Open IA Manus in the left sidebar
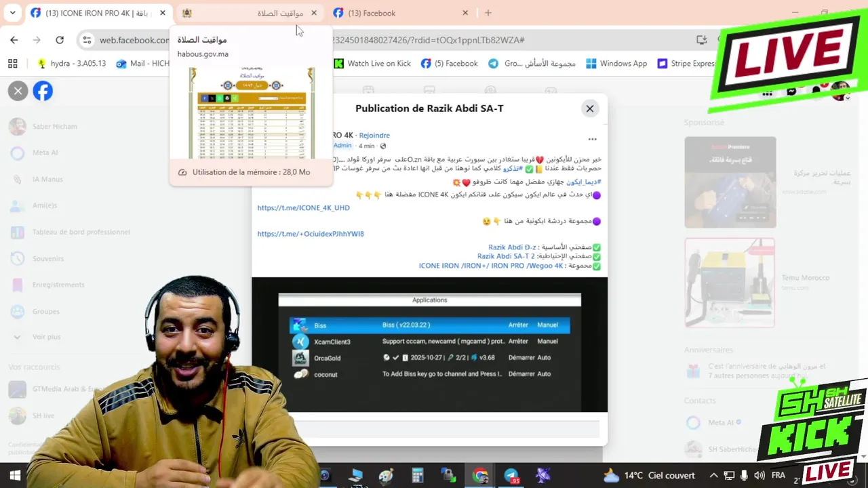The width and height of the screenshot is (868, 488). pos(37,179)
